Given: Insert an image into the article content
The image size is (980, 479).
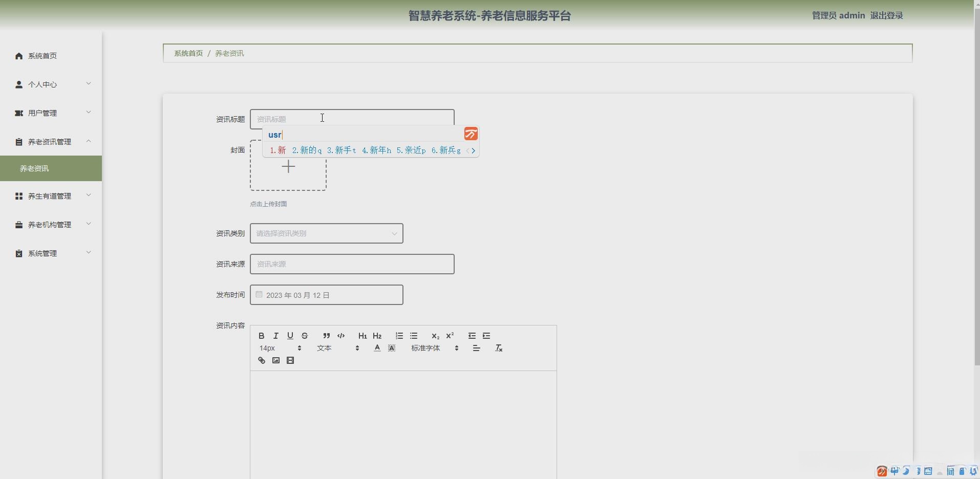Looking at the screenshot, I should pyautogui.click(x=275, y=360).
